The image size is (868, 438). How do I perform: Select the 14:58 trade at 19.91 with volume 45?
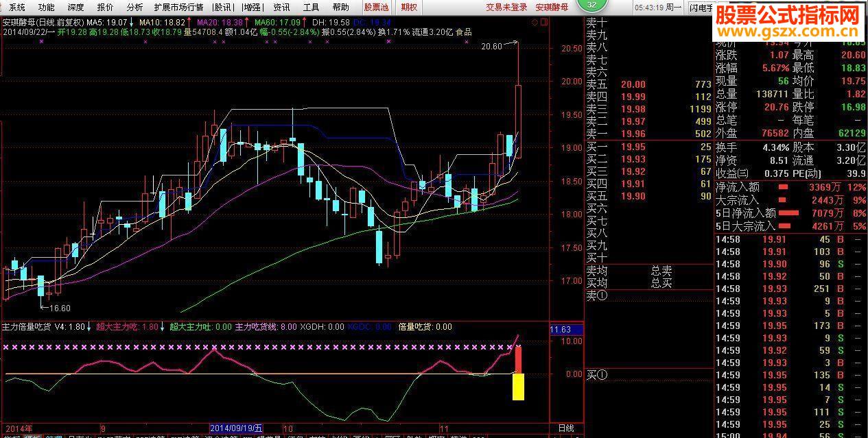coord(791,239)
